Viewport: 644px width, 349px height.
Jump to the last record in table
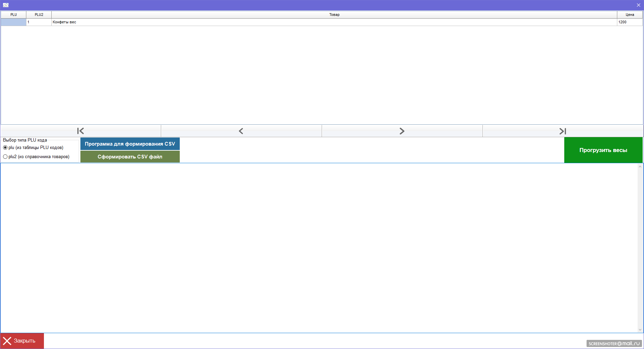(563, 131)
